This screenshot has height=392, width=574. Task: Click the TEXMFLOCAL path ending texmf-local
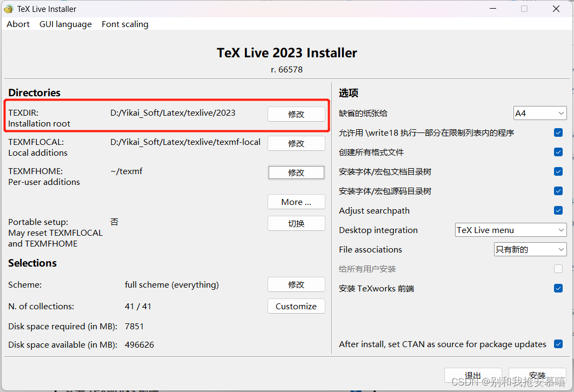(x=185, y=142)
